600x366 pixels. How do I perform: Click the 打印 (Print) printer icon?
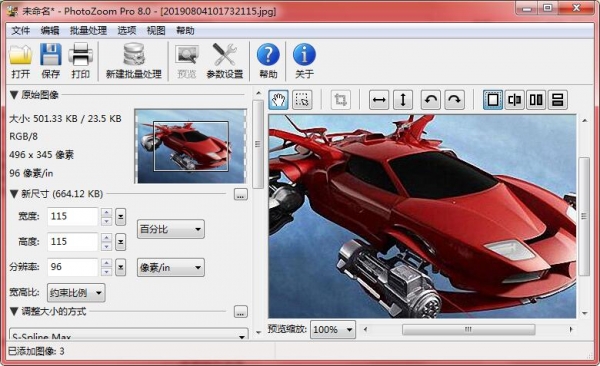click(x=80, y=54)
